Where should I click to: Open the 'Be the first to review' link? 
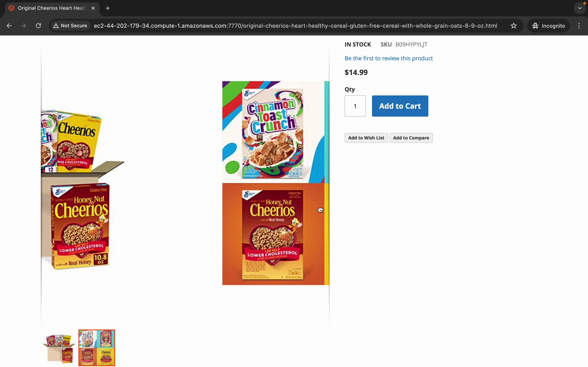(389, 58)
